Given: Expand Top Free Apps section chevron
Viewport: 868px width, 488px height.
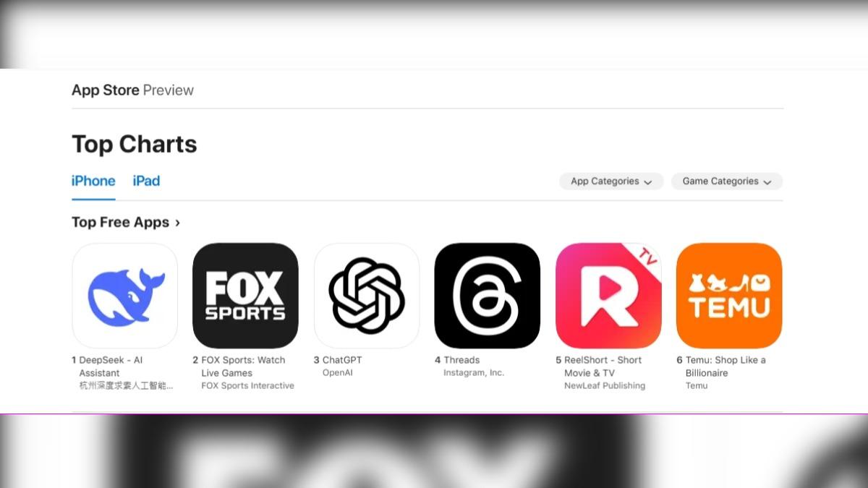Looking at the screenshot, I should point(177,223).
